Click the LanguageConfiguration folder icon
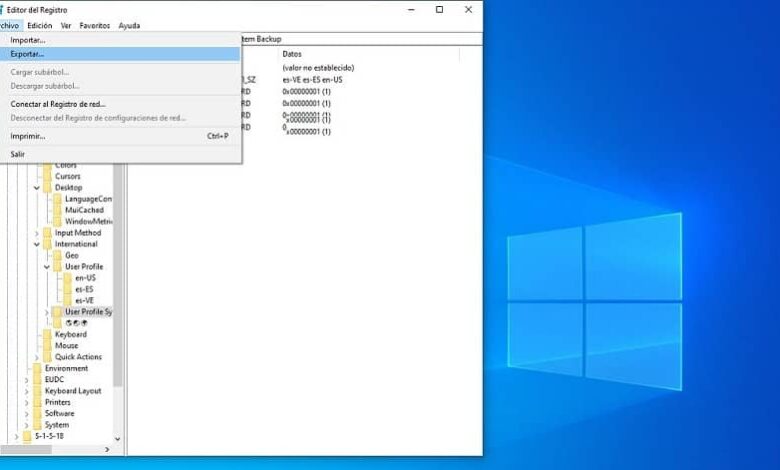 [x=57, y=199]
